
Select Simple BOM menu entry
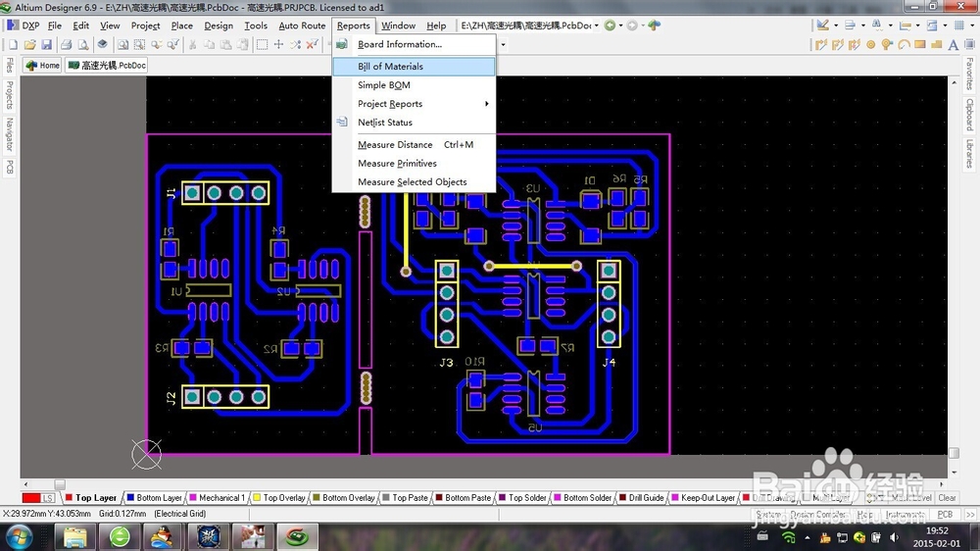(x=414, y=85)
